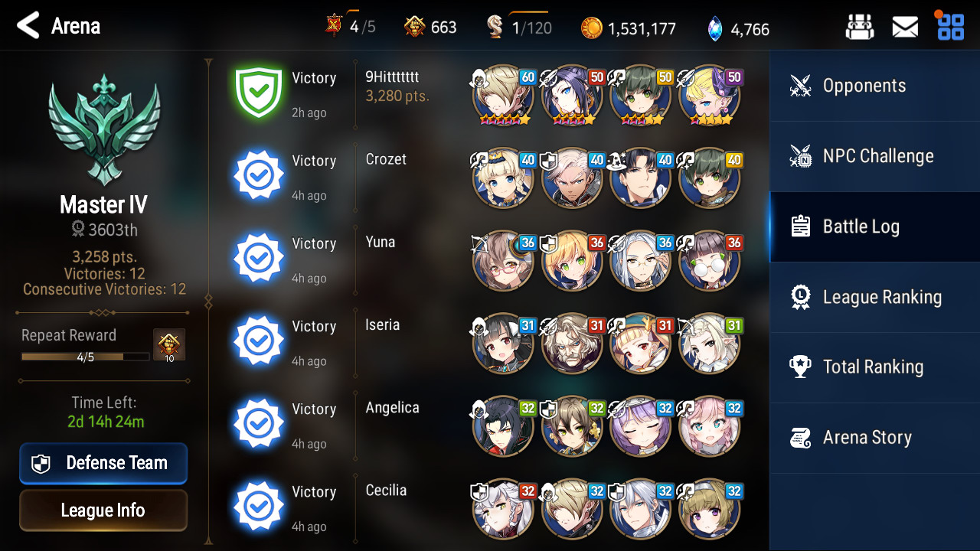Click the League Info button

click(x=103, y=510)
